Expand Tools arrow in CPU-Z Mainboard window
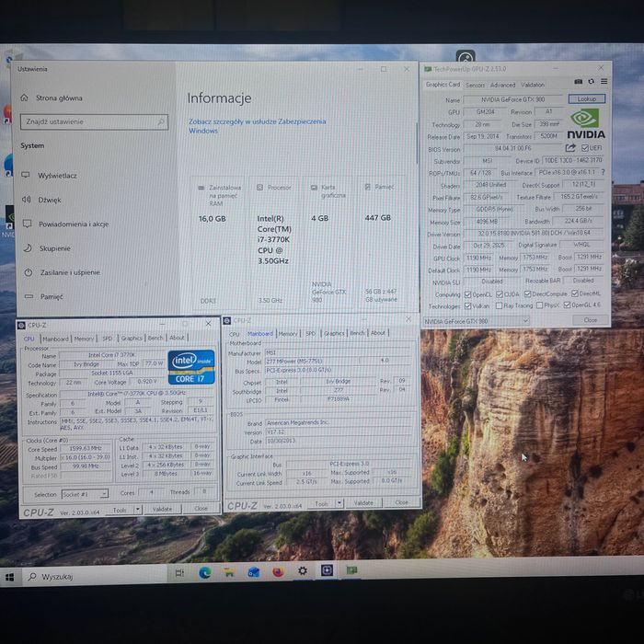 click(x=339, y=502)
